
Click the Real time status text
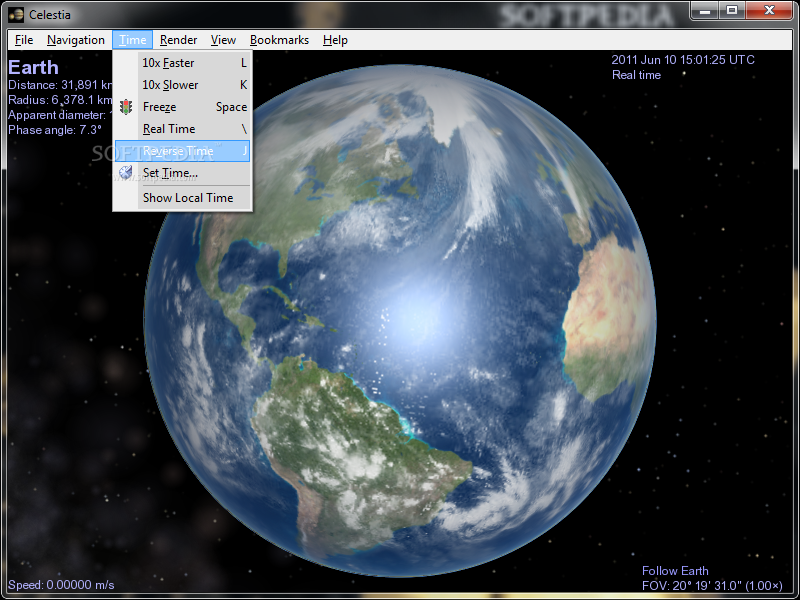(x=636, y=75)
